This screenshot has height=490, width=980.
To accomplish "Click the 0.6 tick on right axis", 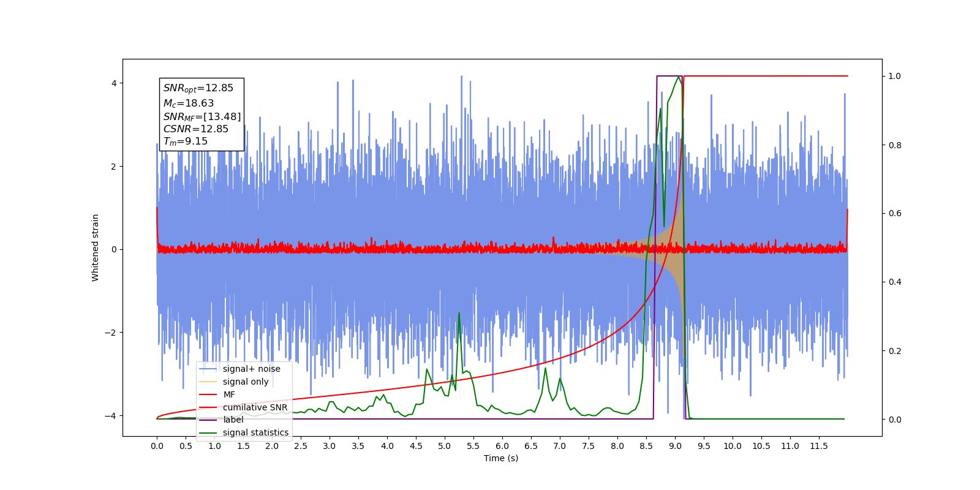I will point(895,214).
